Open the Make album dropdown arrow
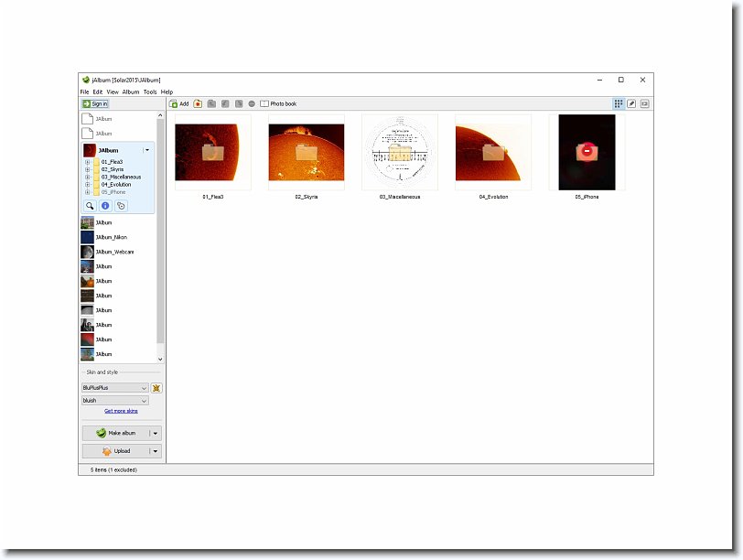The height and width of the screenshot is (560, 743). click(156, 433)
